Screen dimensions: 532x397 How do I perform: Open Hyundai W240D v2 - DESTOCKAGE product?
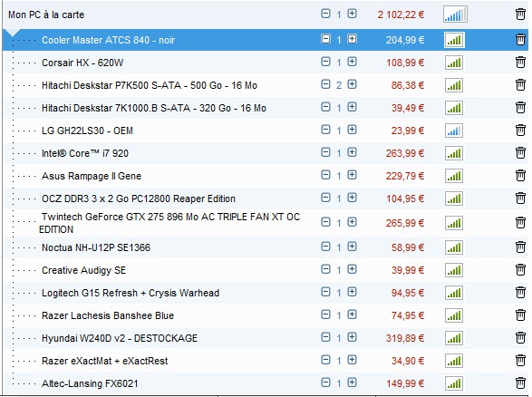coord(120,338)
